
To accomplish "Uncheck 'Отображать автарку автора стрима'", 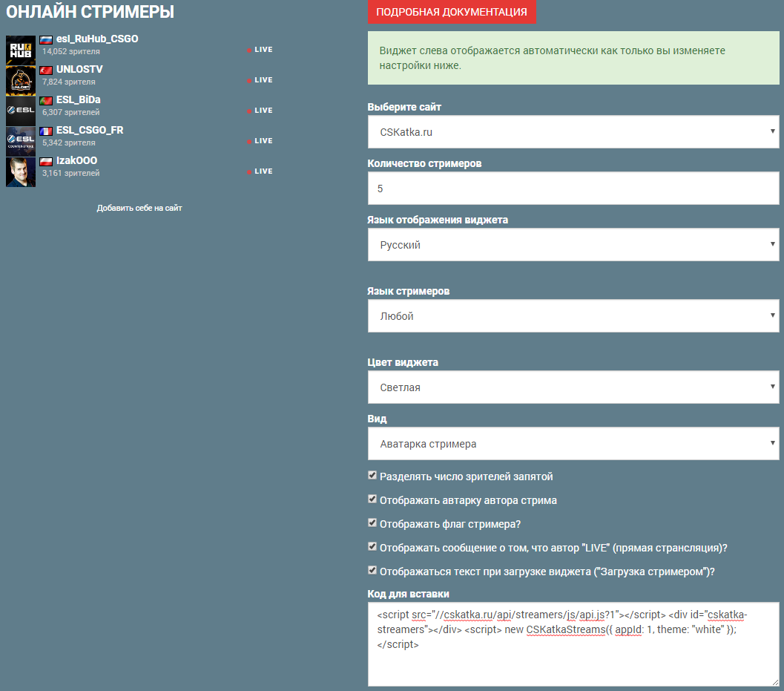I will (x=372, y=499).
